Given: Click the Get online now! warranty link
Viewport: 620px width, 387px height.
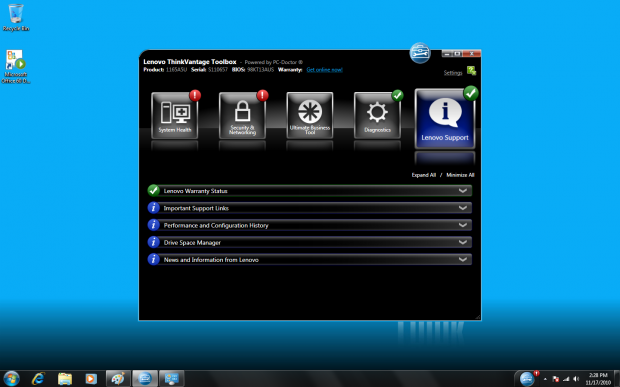Looking at the screenshot, I should pos(325,70).
